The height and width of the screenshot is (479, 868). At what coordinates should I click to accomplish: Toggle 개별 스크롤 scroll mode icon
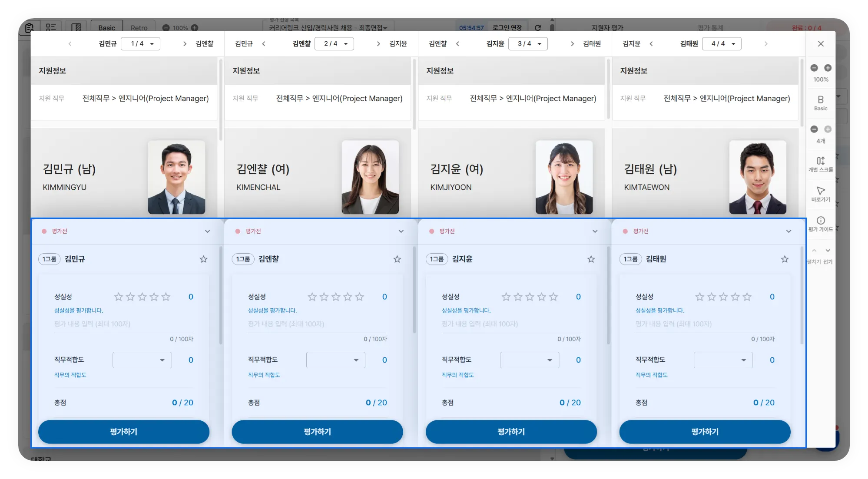(x=820, y=161)
